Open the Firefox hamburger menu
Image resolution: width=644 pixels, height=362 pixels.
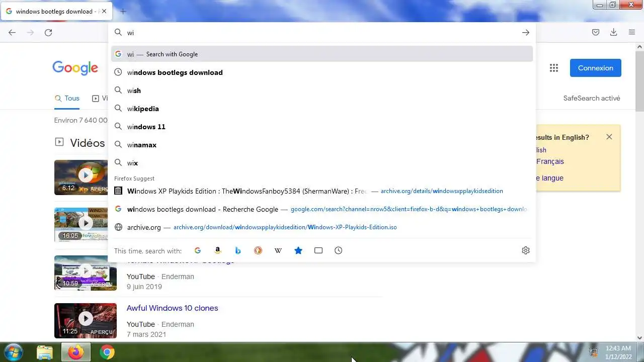632,32
